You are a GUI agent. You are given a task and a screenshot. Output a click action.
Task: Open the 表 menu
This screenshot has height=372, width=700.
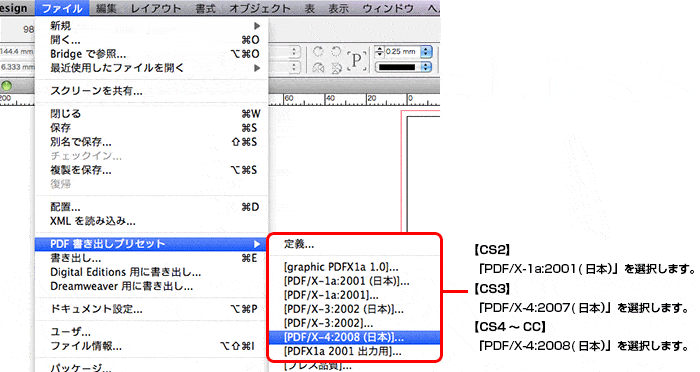pyautogui.click(x=310, y=8)
